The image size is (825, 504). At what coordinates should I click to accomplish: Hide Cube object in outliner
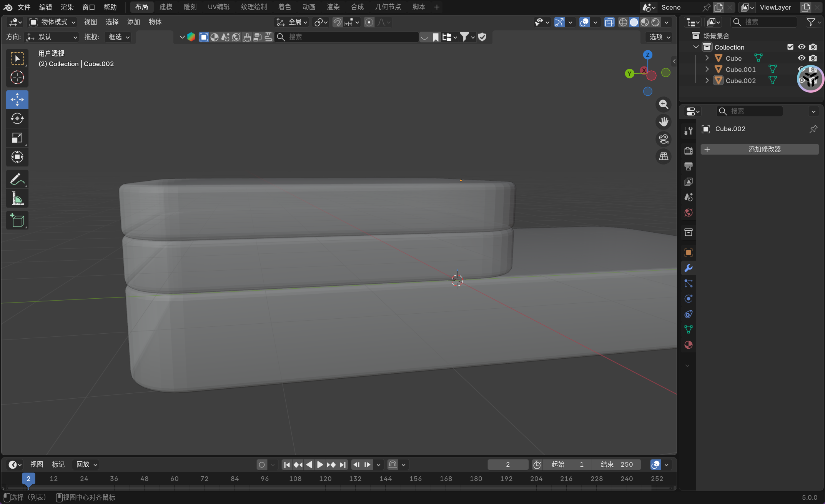[802, 58]
